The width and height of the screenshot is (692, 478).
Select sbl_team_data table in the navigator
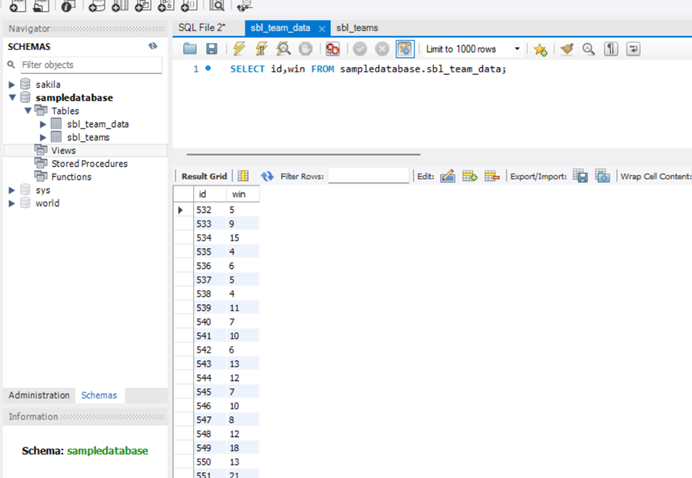(x=98, y=124)
